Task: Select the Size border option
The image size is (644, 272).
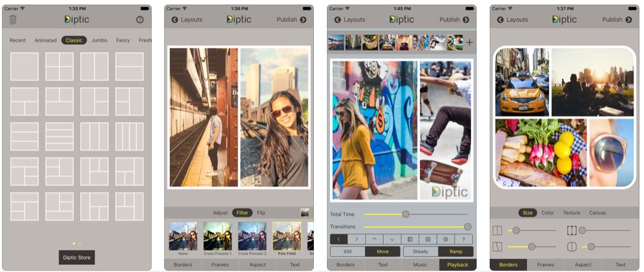Action: pyautogui.click(x=528, y=213)
